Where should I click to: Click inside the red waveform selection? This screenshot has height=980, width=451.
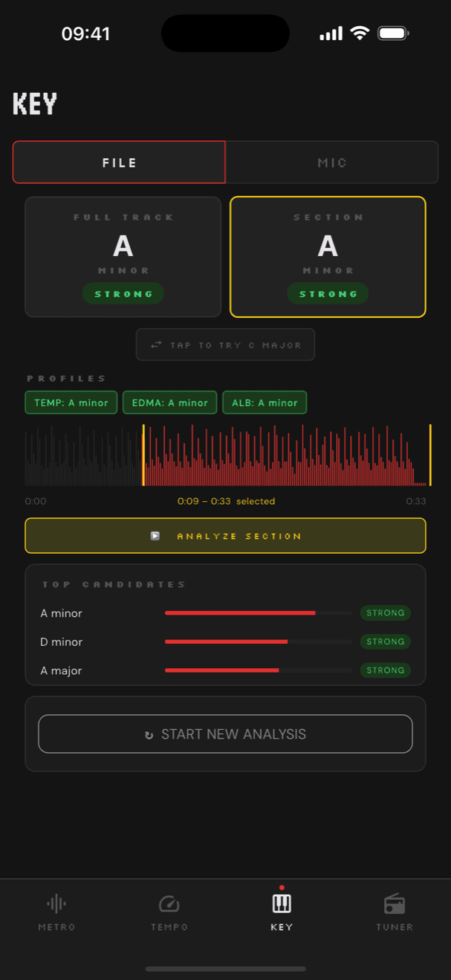(287, 455)
